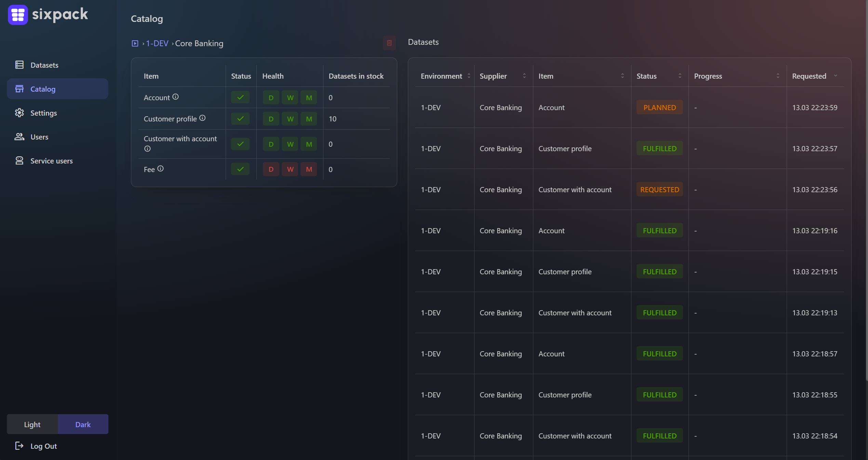This screenshot has height=460, width=868.
Task: Select the Customer with account REQUESTED row
Action: (x=575, y=189)
